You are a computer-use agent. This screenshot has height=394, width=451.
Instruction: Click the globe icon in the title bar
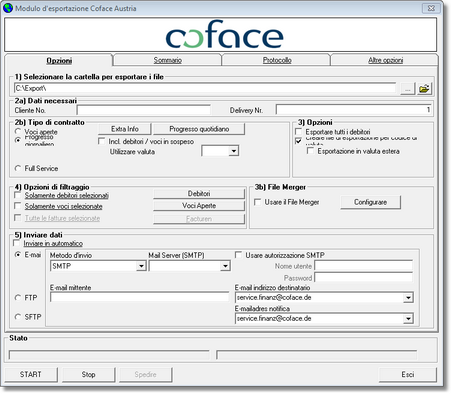[8, 8]
